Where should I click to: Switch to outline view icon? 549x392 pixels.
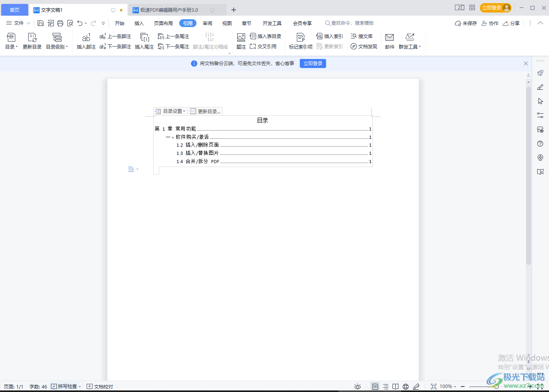385,387
